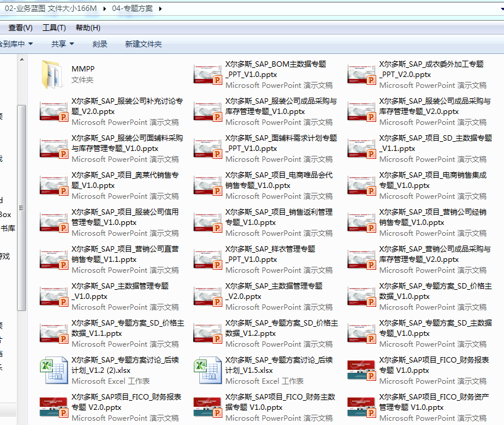
Task: Select 服装公司补充讨论专题_V2.0.pptx file icon
Action: coord(54,112)
